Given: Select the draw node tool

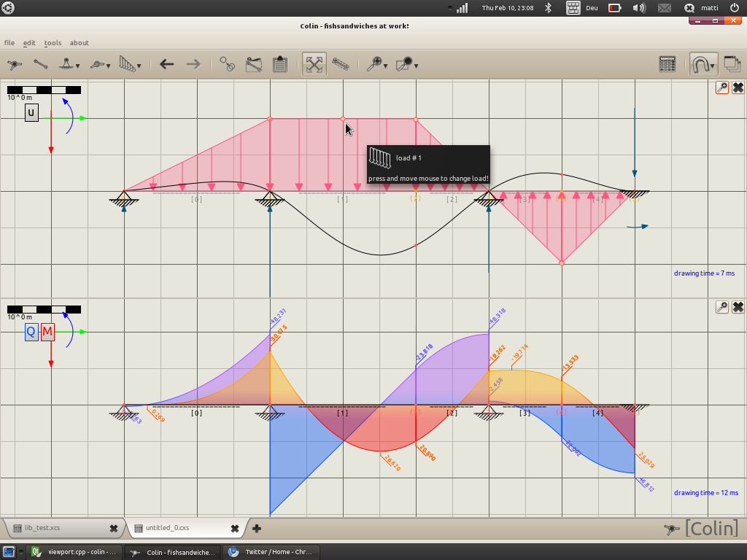Looking at the screenshot, I should (14, 65).
